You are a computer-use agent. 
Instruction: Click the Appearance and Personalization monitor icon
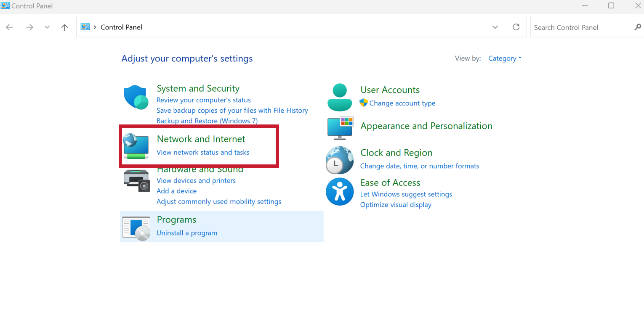pyautogui.click(x=341, y=128)
